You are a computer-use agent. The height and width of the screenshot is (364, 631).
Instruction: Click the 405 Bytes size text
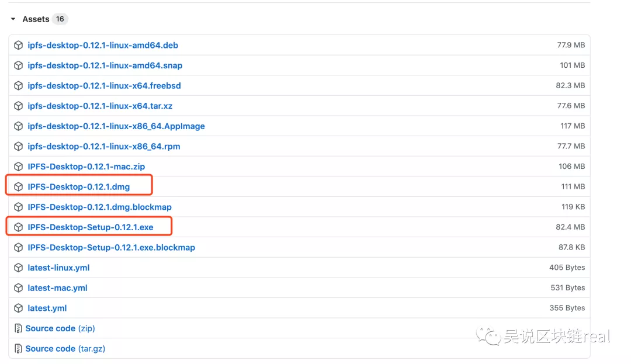567,268
